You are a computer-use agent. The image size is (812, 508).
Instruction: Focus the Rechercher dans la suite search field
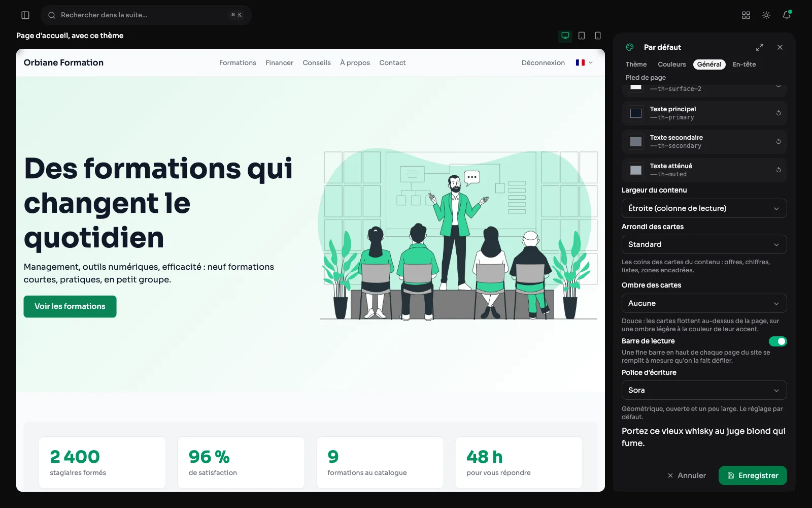tap(146, 15)
